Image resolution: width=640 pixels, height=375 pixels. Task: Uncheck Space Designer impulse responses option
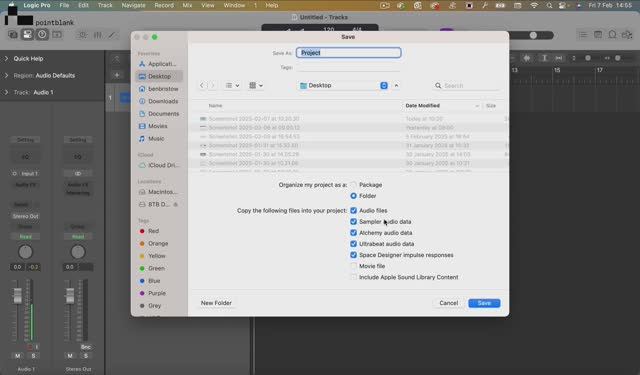coord(353,255)
